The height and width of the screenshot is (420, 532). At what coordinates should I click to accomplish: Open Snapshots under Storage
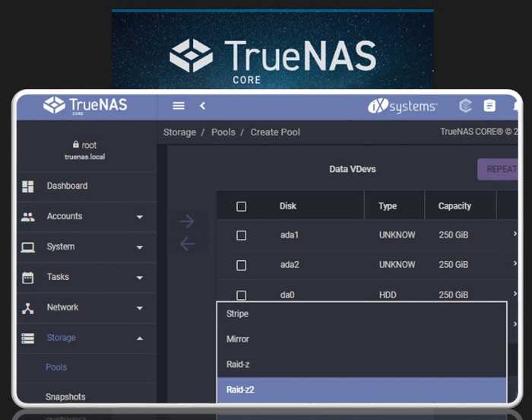click(65, 397)
